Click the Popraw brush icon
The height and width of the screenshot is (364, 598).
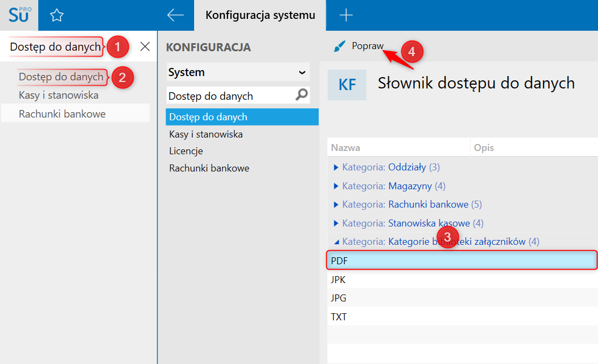tap(339, 46)
